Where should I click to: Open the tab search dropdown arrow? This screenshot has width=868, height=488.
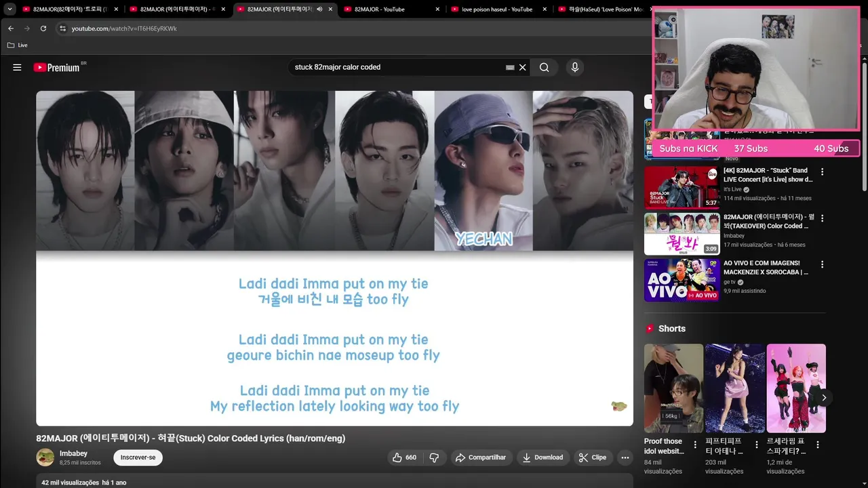[9, 9]
